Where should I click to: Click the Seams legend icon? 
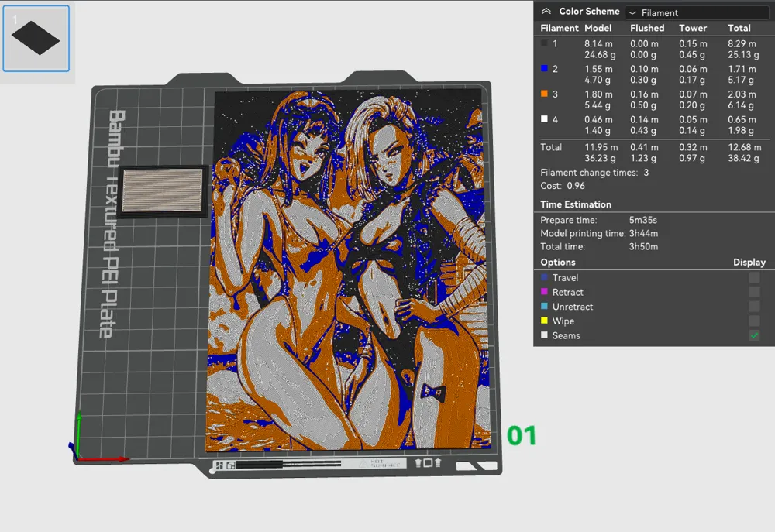[544, 335]
